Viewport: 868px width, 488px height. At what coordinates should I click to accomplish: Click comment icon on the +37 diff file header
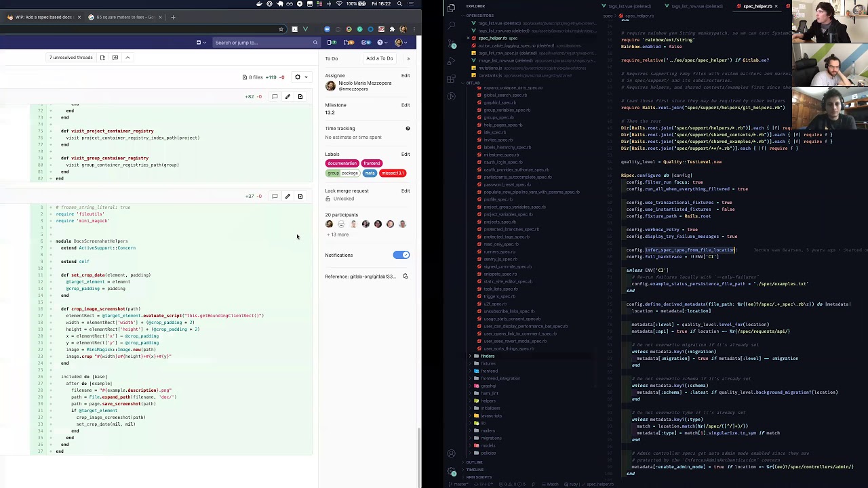click(x=275, y=196)
